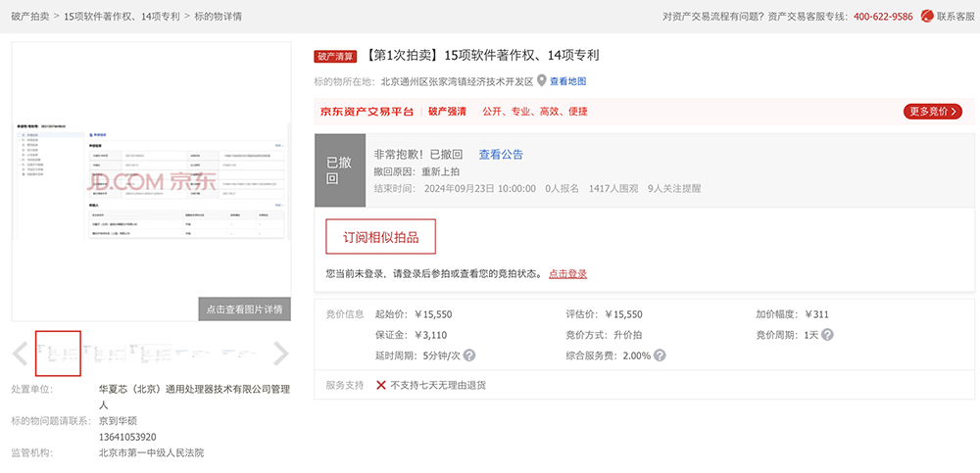Click the map pin location icon
The image size is (980, 473).
click(541, 81)
